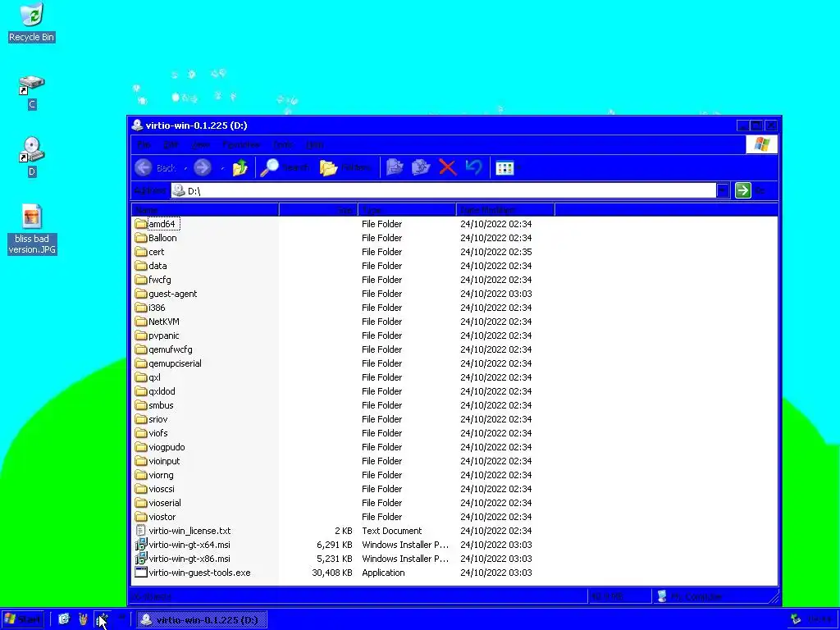
Task: Click the Undo arrow icon
Action: pyautogui.click(x=473, y=167)
